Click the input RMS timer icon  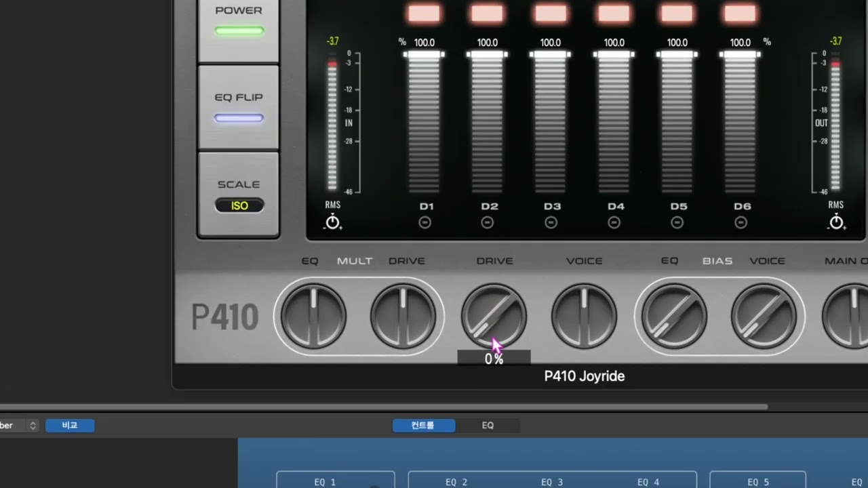pyautogui.click(x=332, y=222)
